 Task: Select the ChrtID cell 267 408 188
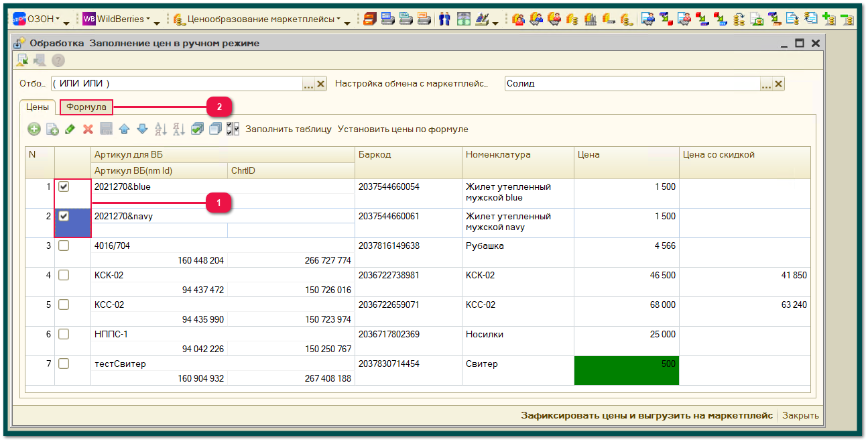point(291,378)
